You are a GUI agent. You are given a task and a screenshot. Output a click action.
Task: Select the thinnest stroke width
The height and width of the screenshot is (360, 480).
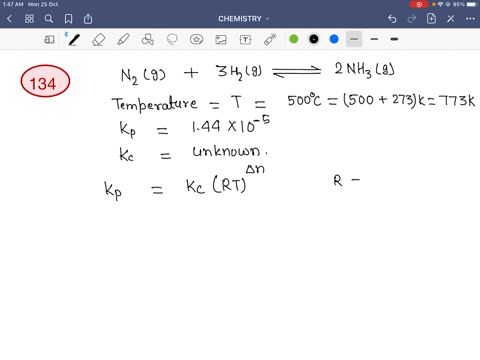(x=354, y=39)
